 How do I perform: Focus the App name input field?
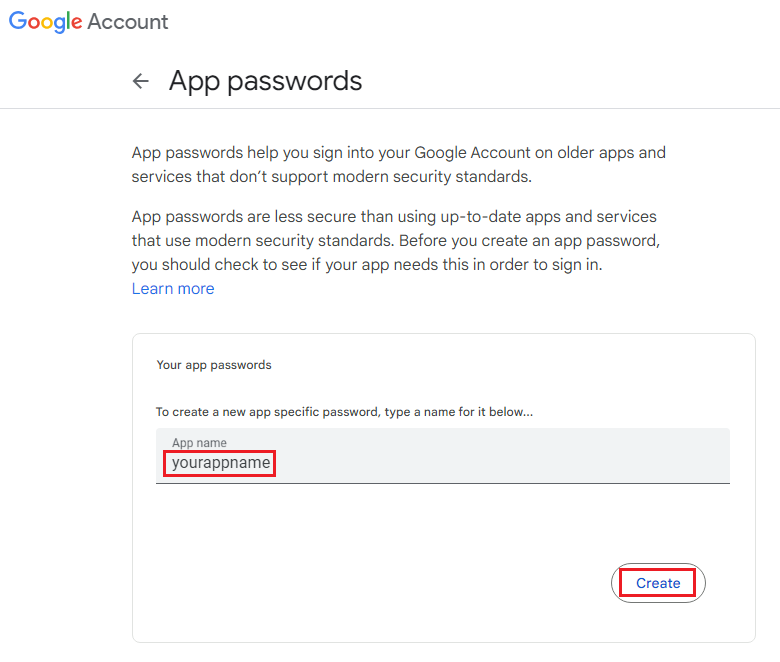click(442, 456)
